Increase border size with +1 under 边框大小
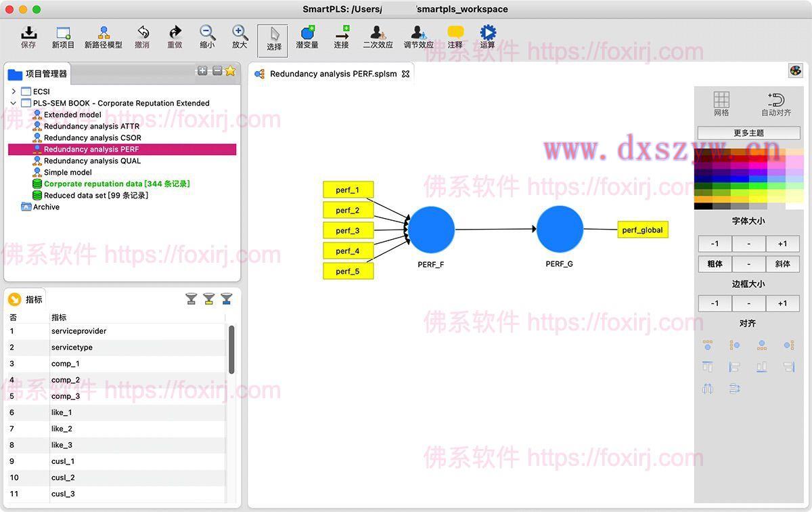This screenshot has width=812, height=512. tap(782, 303)
